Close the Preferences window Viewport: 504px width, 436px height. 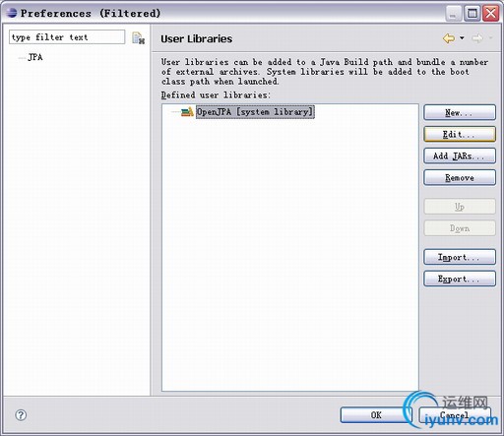pos(491,14)
